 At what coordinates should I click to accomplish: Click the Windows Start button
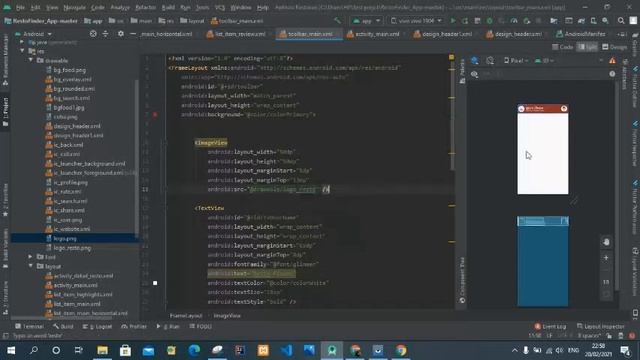[x=11, y=350]
